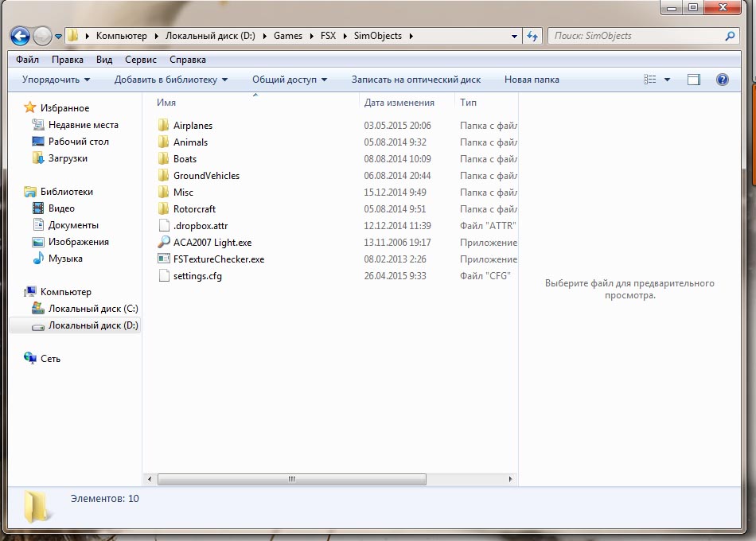756x541 pixels.
Task: Open the Файл menu
Action: tap(27, 60)
